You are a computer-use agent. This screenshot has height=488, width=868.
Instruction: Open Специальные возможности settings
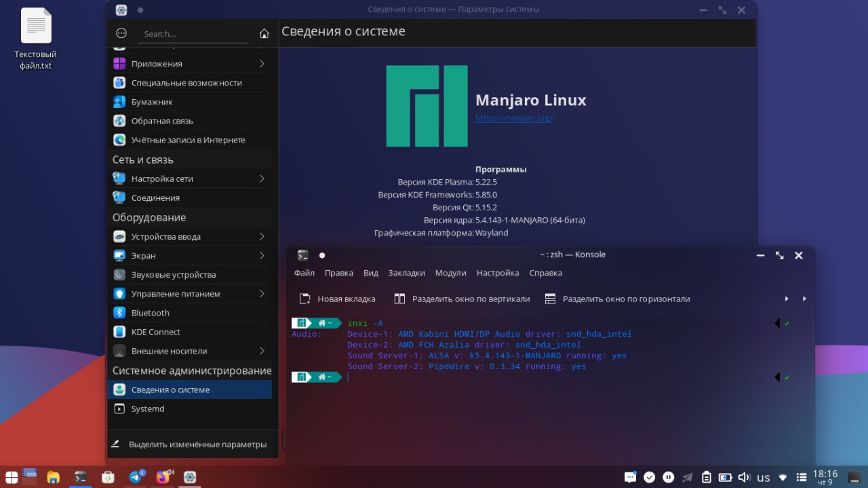click(x=189, y=83)
